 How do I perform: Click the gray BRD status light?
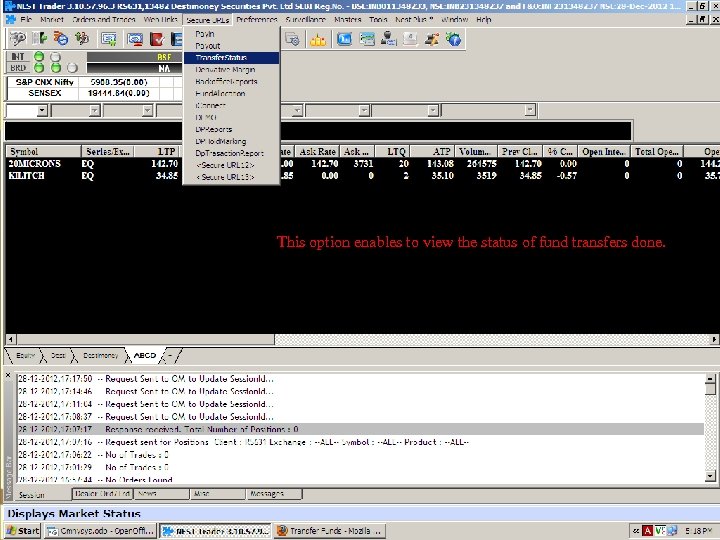pos(72,68)
